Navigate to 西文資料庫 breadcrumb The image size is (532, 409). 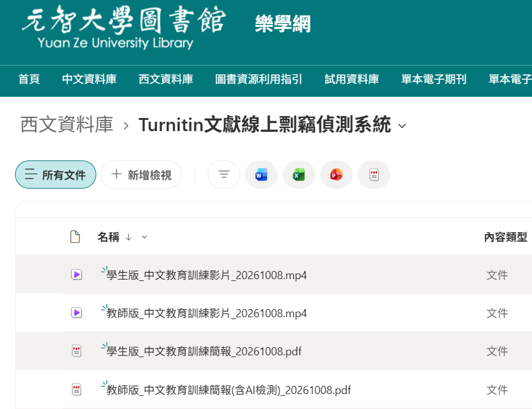coord(67,124)
